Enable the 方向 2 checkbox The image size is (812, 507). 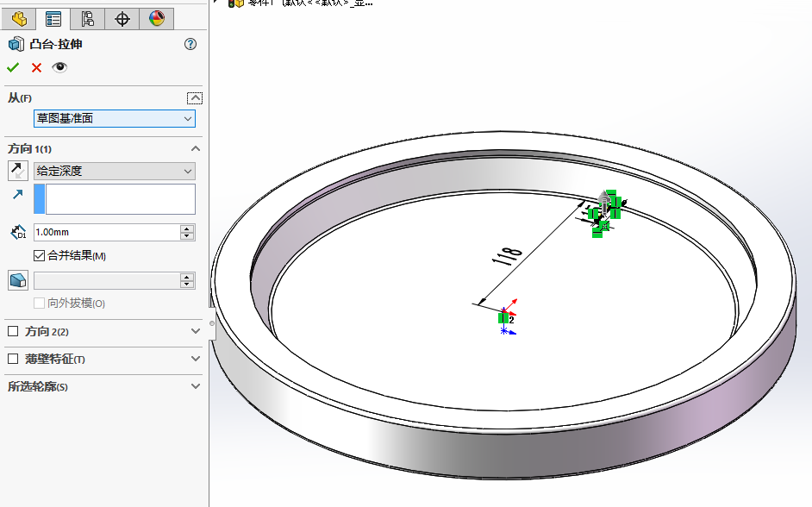(x=13, y=331)
